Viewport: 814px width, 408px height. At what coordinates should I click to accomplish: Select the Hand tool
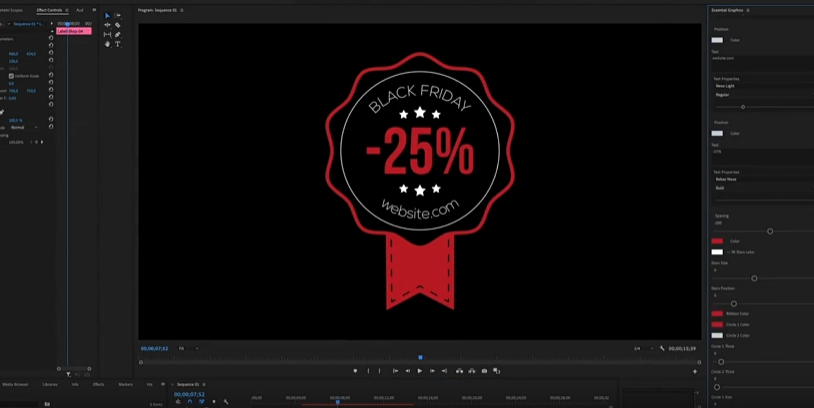(x=108, y=44)
